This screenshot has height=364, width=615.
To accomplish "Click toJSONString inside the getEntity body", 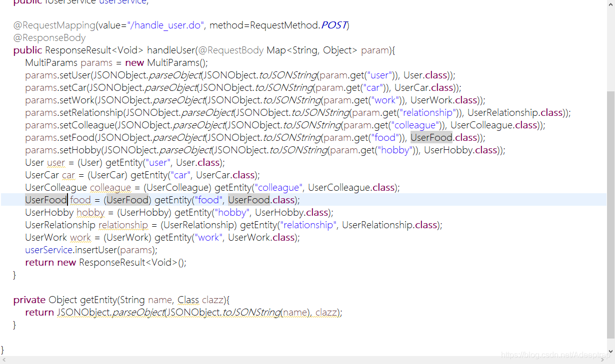I will pos(252,312).
